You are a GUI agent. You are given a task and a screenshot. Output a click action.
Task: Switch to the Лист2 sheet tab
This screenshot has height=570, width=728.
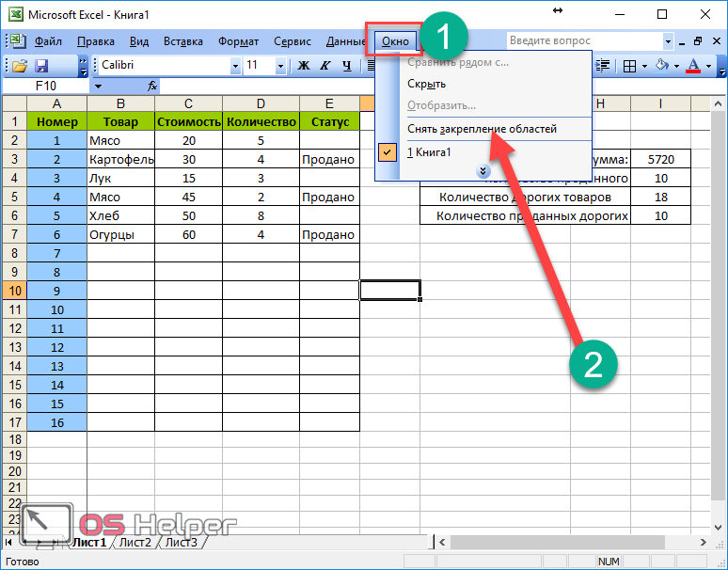135,542
